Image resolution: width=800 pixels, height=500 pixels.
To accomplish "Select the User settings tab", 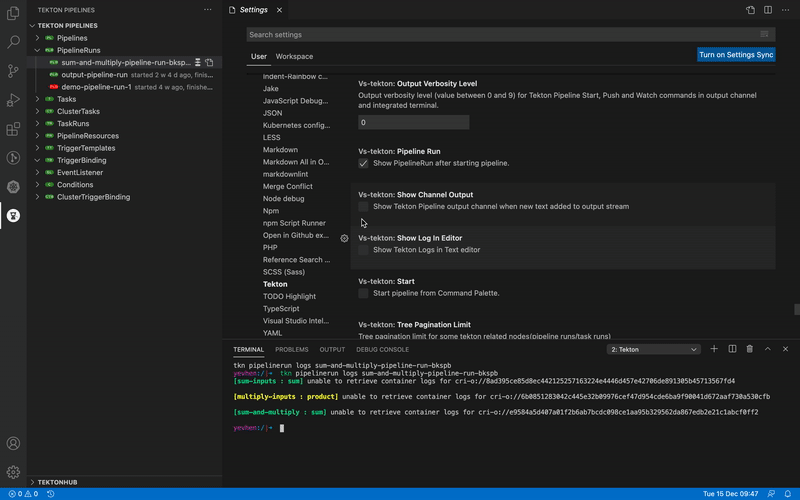I will pyautogui.click(x=259, y=57).
